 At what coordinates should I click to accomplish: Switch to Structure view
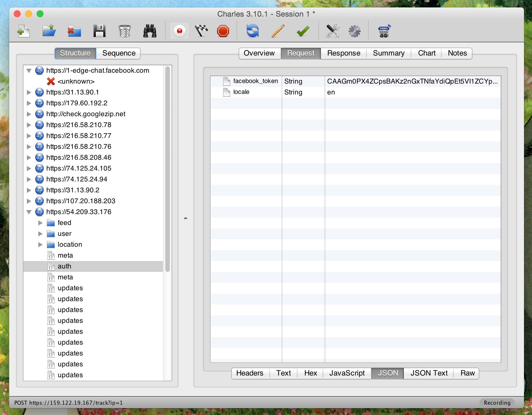pos(75,53)
